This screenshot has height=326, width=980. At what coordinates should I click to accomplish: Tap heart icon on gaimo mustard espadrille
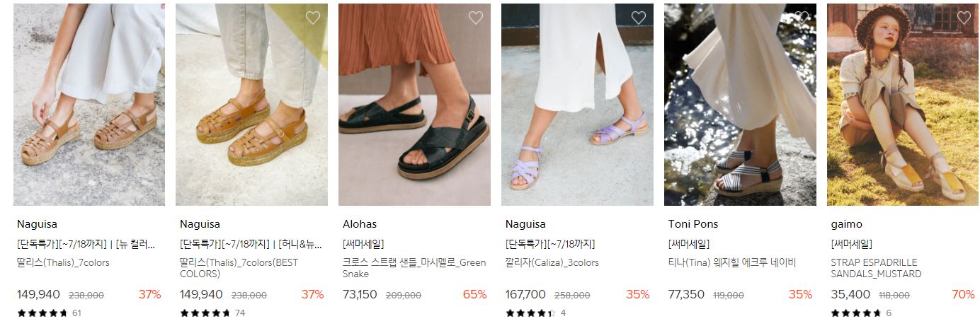tap(964, 18)
